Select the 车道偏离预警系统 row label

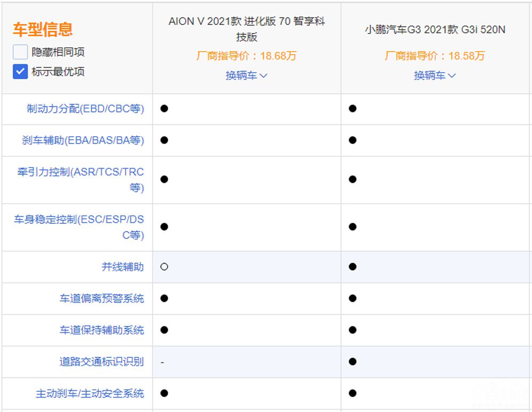tap(102, 299)
